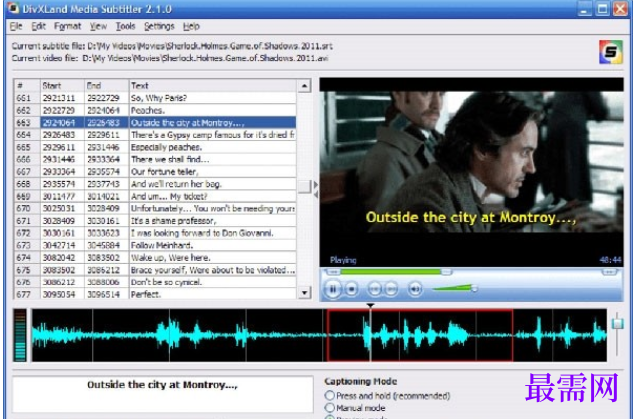Click end time 3045884 cell
The height and width of the screenshot is (419, 637).
[x=107, y=245]
